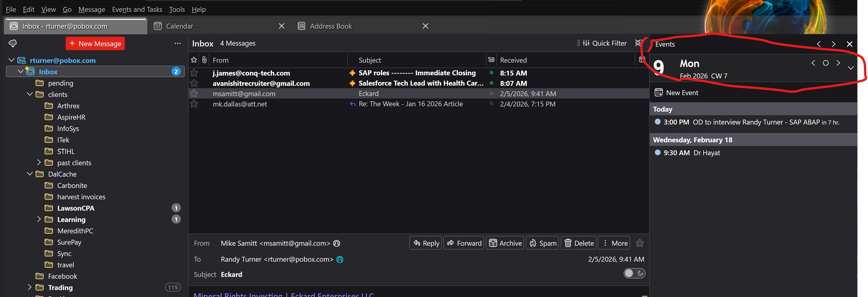Screen dimensions: 868x297
Task: Click the go-to-today circle in Events pane
Action: coord(825,63)
